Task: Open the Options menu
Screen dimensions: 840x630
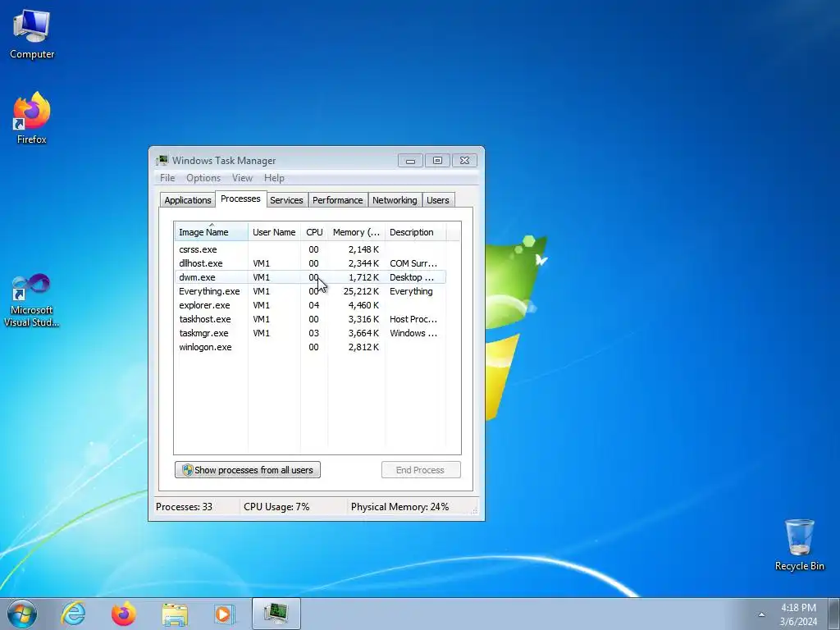Action: tap(203, 178)
